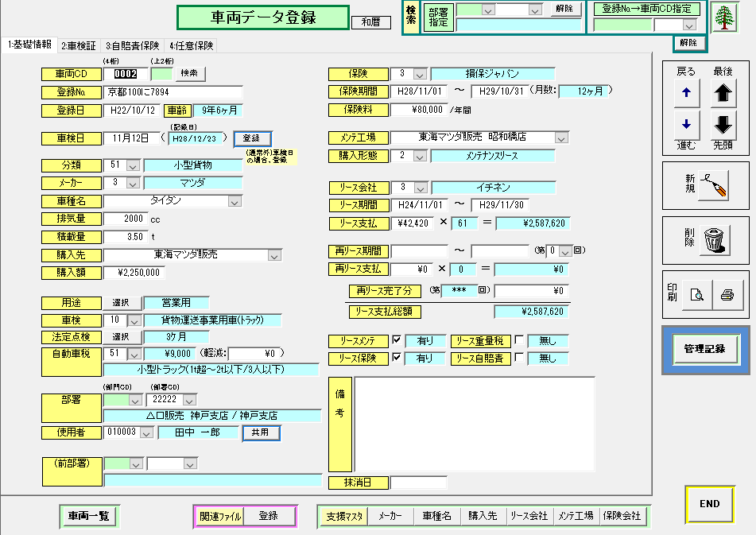Toggle リースメンテ checkbox

397,340
